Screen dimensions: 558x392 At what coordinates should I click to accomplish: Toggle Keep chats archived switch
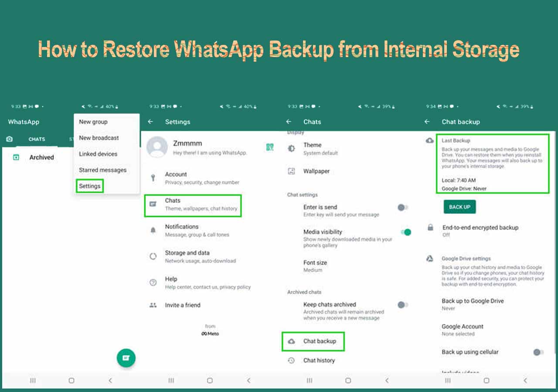coord(402,305)
